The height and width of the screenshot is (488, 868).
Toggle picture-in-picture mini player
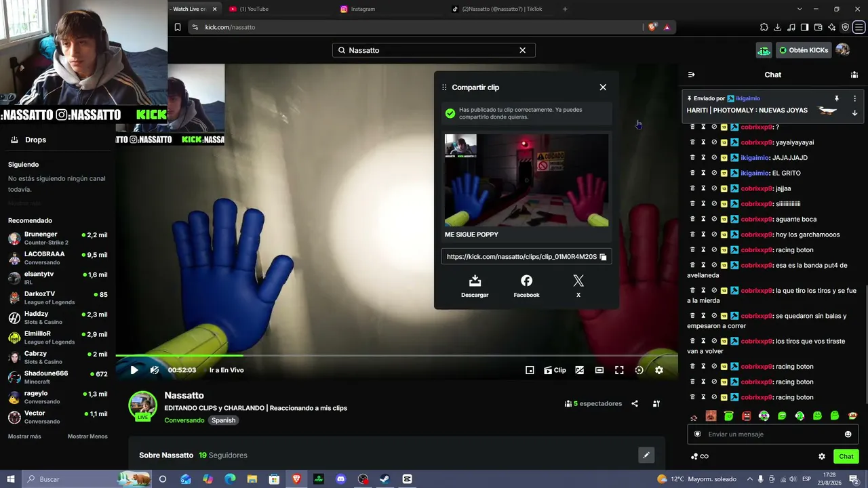pos(530,370)
